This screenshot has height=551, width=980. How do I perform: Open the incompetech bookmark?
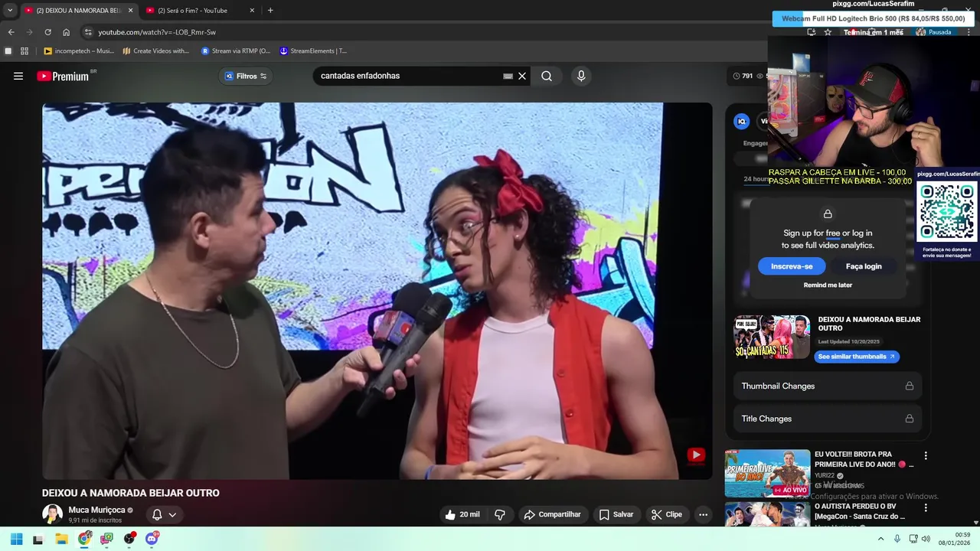pos(79,51)
